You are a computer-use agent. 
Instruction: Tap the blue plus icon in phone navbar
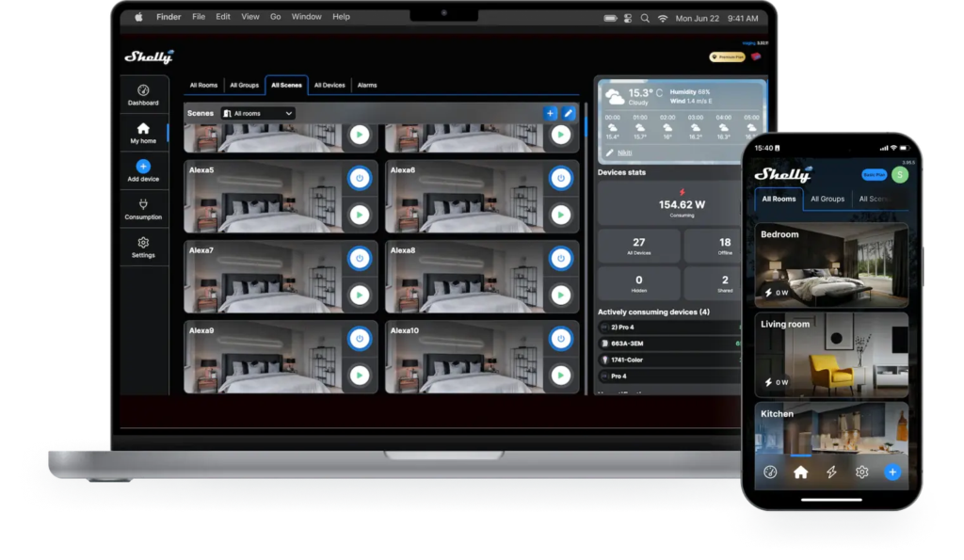coord(892,472)
